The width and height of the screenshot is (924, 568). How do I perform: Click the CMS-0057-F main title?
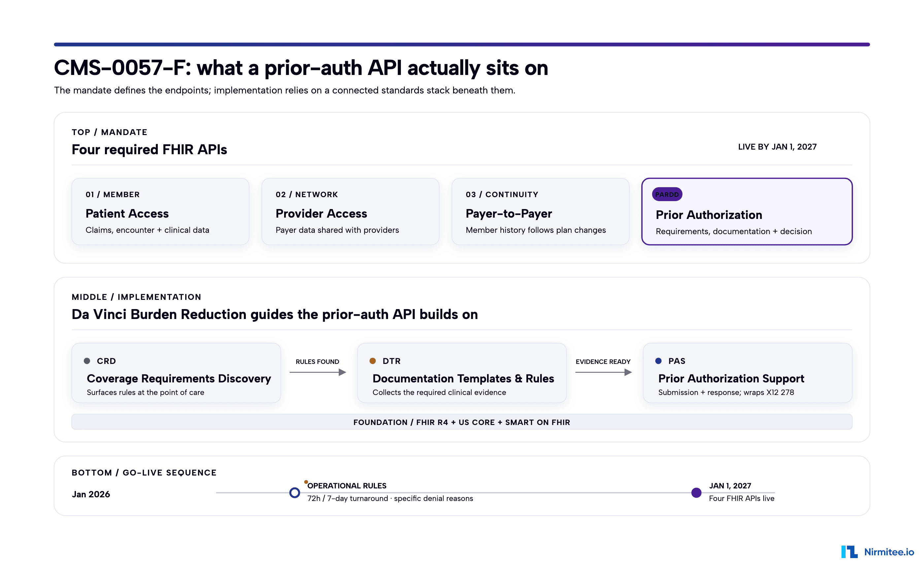(x=301, y=68)
